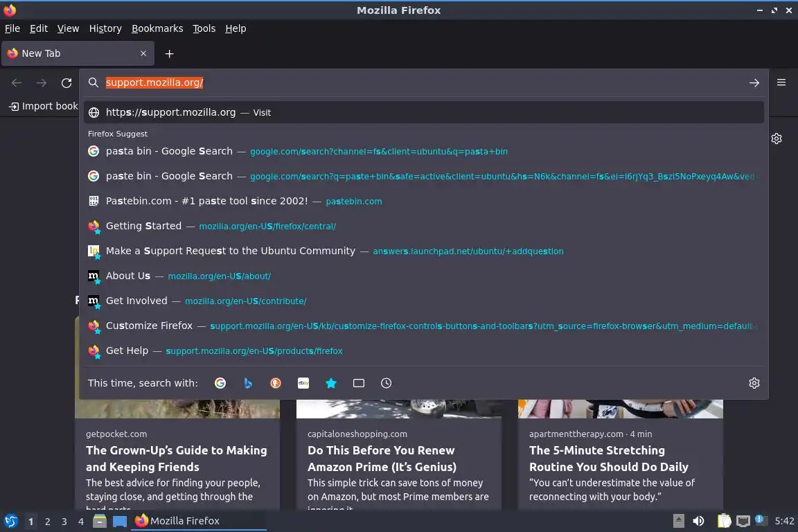Viewport: 798px width, 532px height.
Task: Open 'Grown-Up's Guide to Making Friends' article
Action: 177,459
